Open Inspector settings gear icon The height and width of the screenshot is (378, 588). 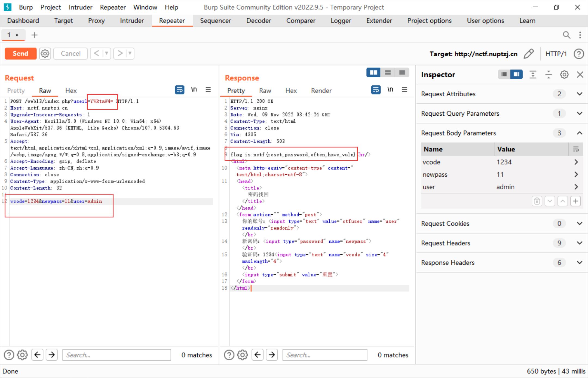click(564, 75)
